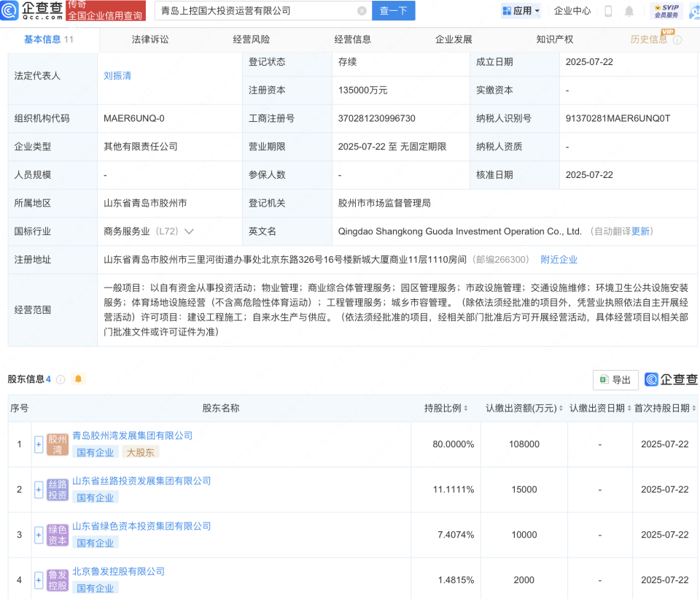The width and height of the screenshot is (700, 599).
Task: Open 青岛胶州湾发展集团有限公司 company link
Action: coord(132,436)
